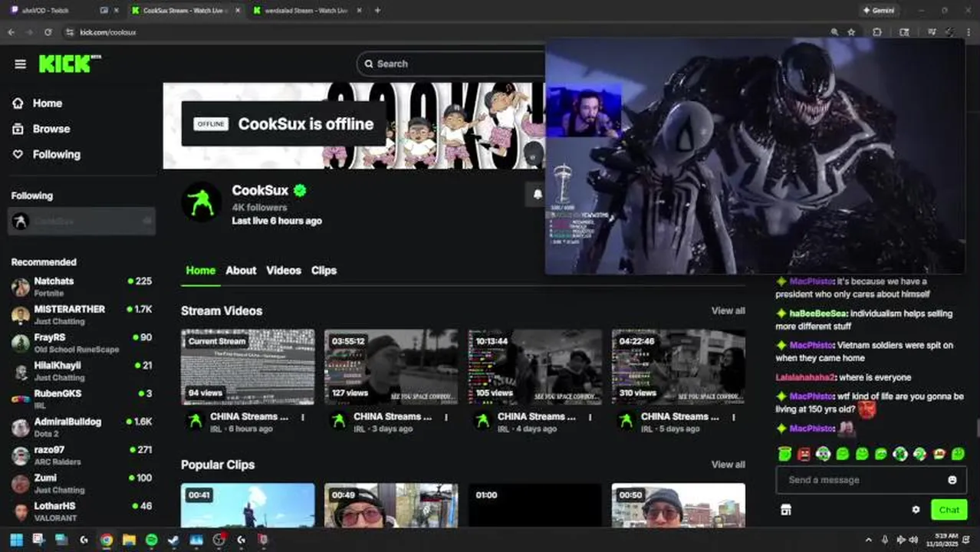Click CookSux profile avatar
This screenshot has height=552, width=980.
click(202, 202)
